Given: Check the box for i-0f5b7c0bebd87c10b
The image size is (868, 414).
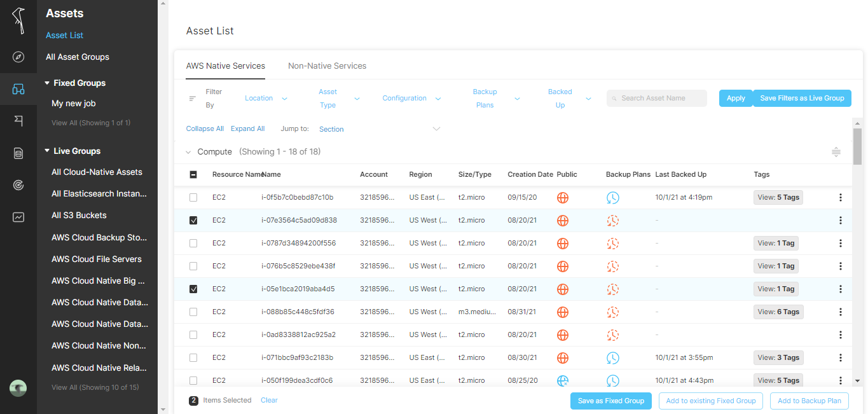Looking at the screenshot, I should [193, 198].
